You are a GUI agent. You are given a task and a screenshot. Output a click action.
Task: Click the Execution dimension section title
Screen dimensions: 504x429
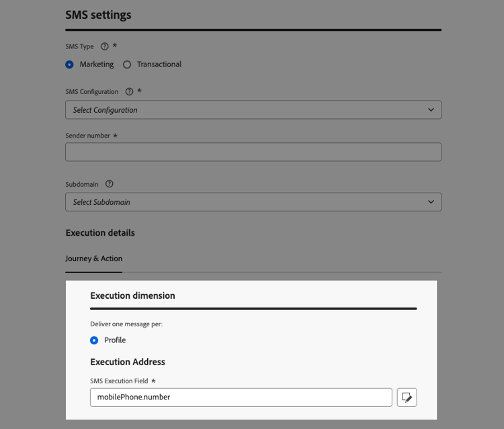pyautogui.click(x=132, y=295)
